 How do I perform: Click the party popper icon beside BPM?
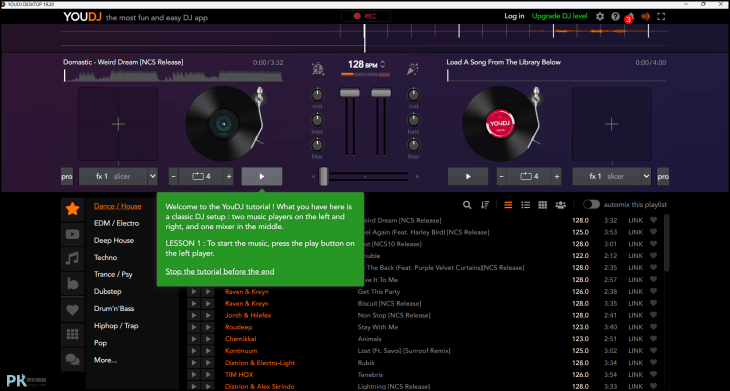[412, 68]
